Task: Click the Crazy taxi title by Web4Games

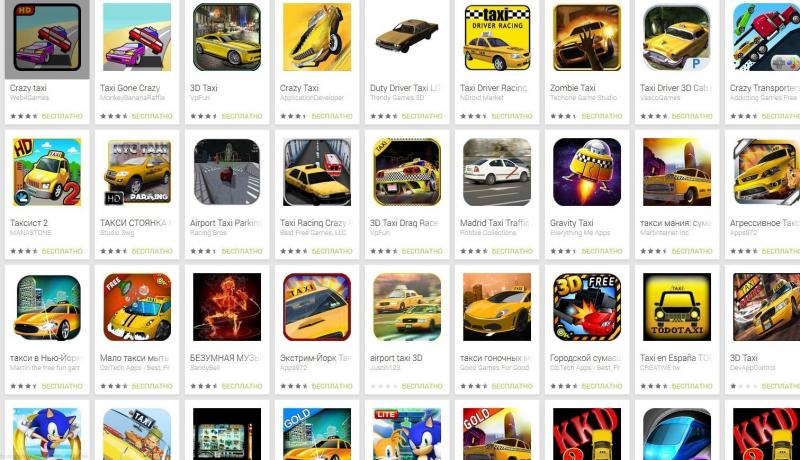Action: 28,88
